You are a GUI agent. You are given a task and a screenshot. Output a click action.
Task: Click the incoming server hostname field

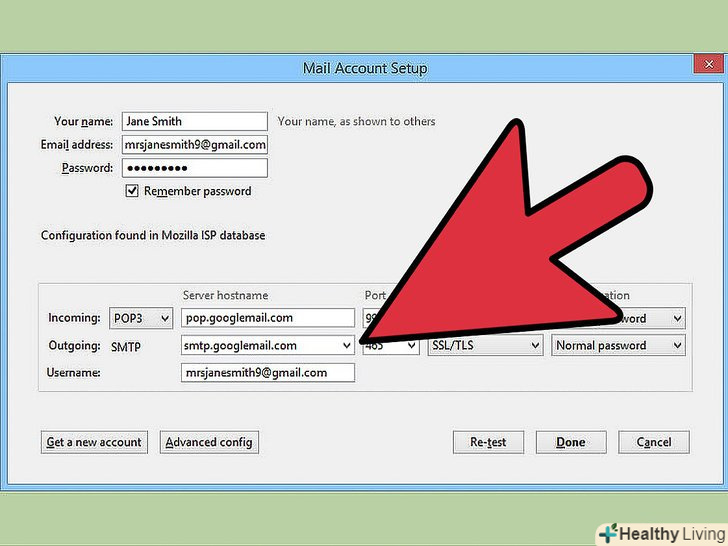pyautogui.click(x=268, y=318)
